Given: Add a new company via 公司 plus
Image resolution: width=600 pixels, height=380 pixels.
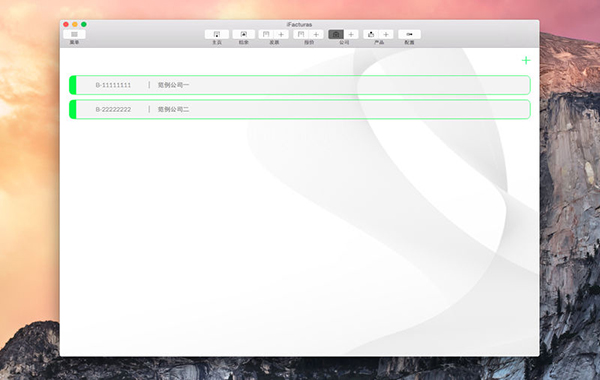Looking at the screenshot, I should [351, 34].
